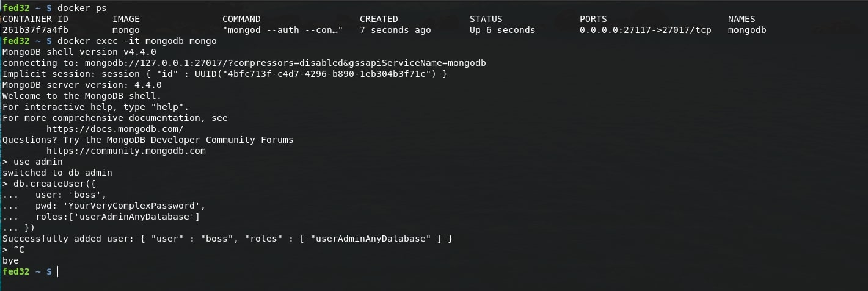Screen dimensions: 868x291
Task: Click the 'Up 6 seconds' status text
Action: [502, 30]
